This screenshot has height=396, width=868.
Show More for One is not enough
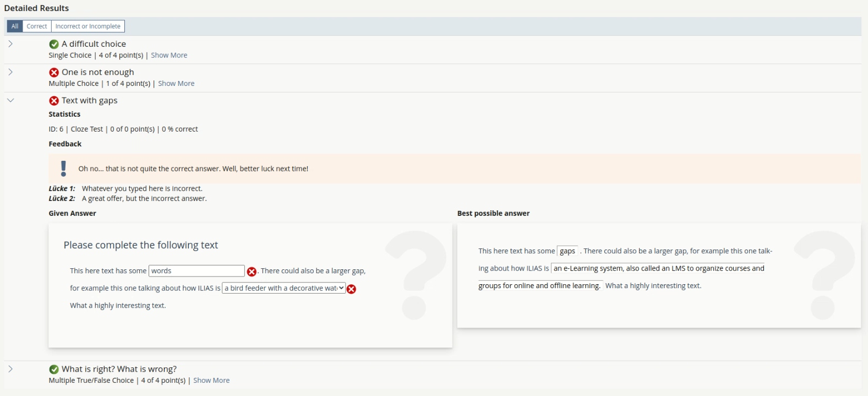pos(176,84)
